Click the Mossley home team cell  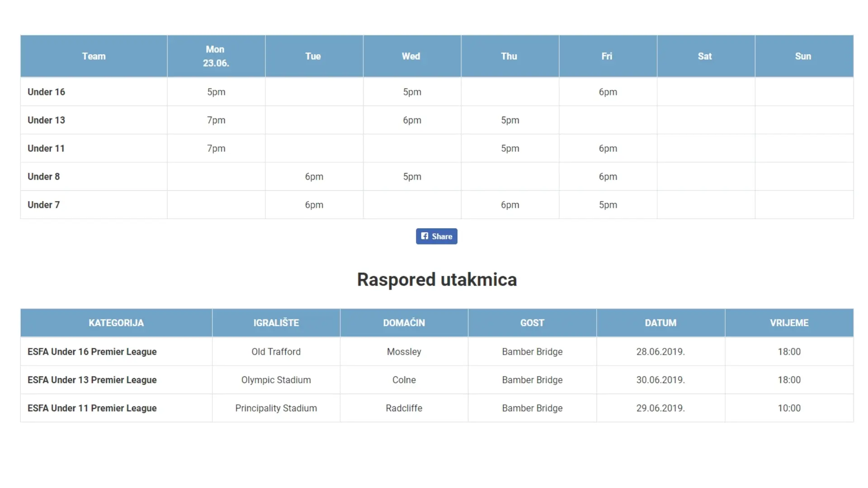tap(404, 352)
